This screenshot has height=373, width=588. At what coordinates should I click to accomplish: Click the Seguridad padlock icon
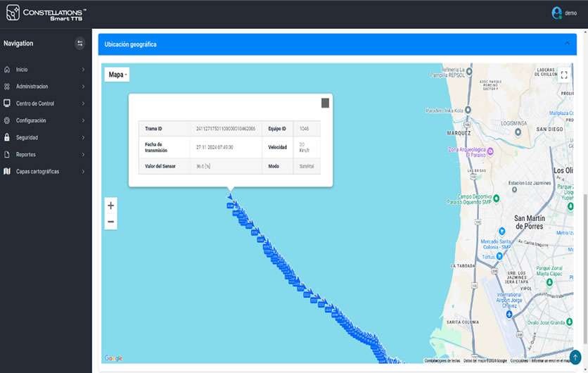click(x=7, y=137)
